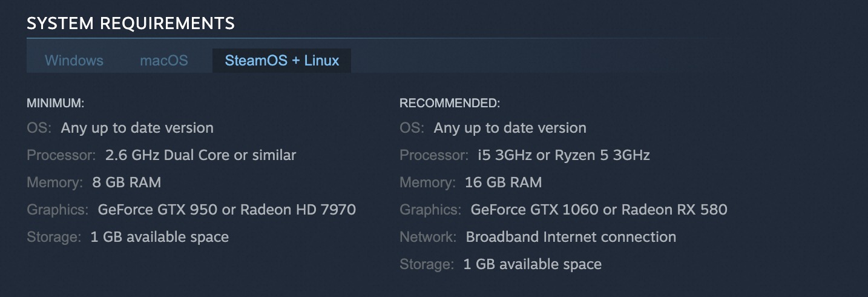Image resolution: width=868 pixels, height=297 pixels.
Task: Click the MINIMUM section label
Action: tap(55, 104)
